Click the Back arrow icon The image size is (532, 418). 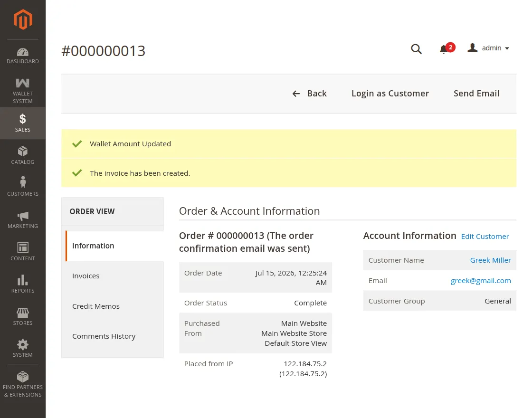pos(296,94)
